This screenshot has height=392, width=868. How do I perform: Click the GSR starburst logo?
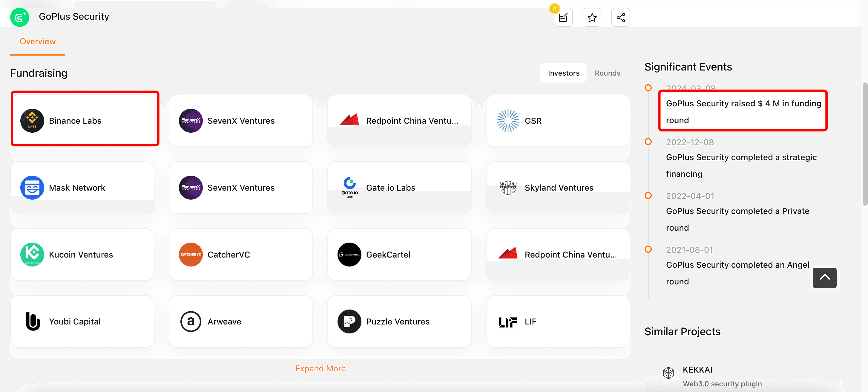[x=508, y=121]
